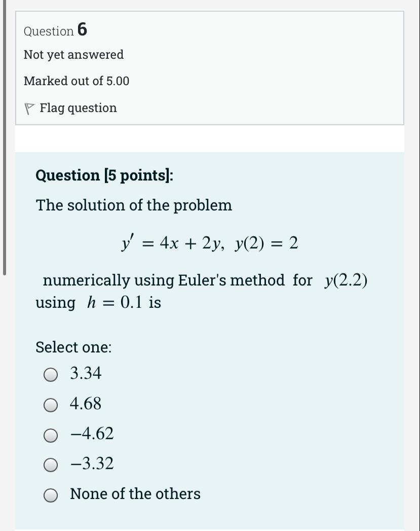Click the Flag question link
This screenshot has width=420, height=531.
pyautogui.click(x=79, y=108)
